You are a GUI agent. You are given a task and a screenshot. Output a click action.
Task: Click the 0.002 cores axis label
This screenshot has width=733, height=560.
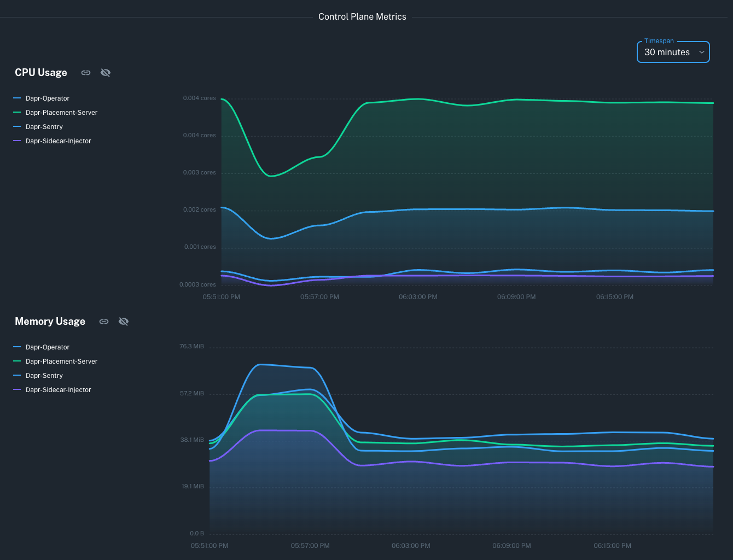(200, 210)
